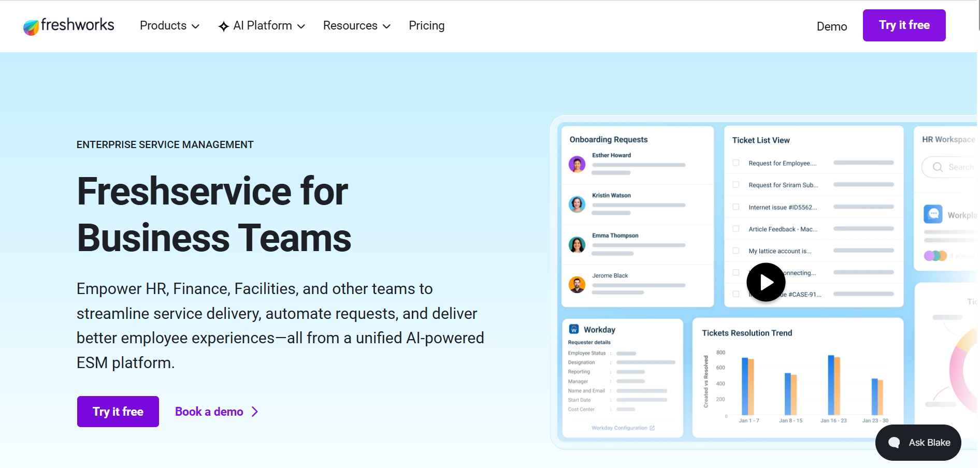Image resolution: width=980 pixels, height=468 pixels.
Task: Click the hero Try it free button
Action: (118, 412)
